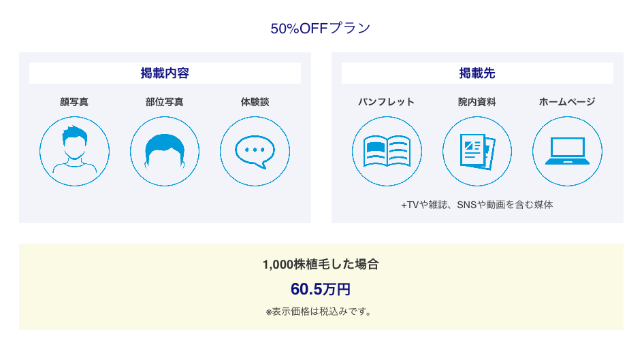Click the 顔写真 label

[x=74, y=102]
